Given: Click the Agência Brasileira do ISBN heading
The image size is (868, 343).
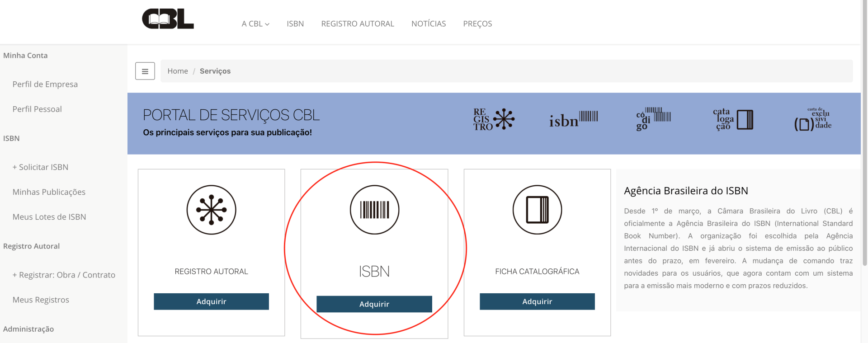Looking at the screenshot, I should (686, 191).
